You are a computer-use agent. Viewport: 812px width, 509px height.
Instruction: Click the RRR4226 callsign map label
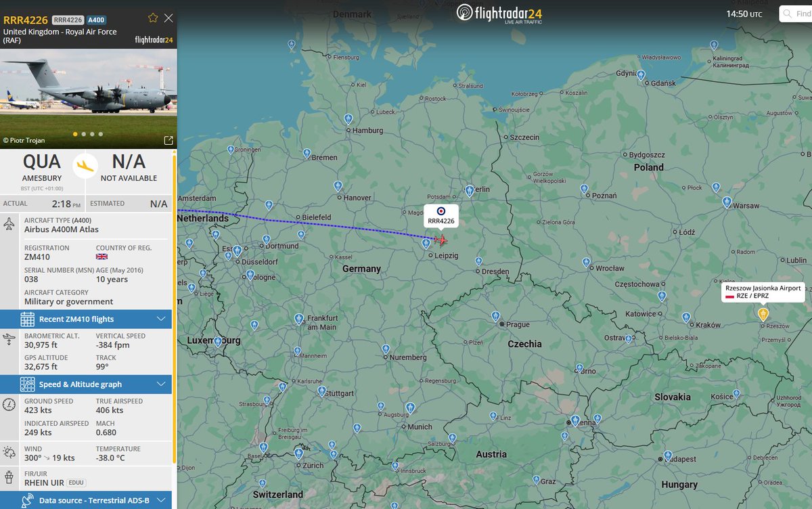441,216
